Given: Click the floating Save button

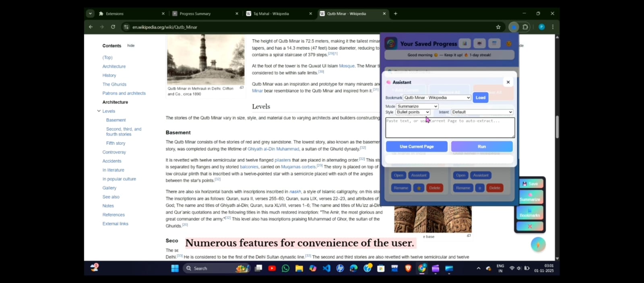Looking at the screenshot, I should pos(530,184).
